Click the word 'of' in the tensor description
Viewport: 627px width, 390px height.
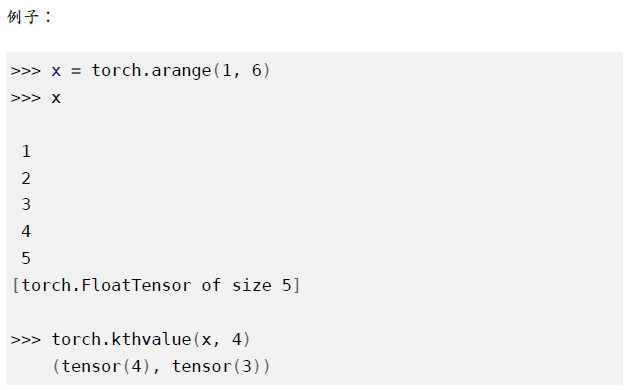(x=211, y=285)
